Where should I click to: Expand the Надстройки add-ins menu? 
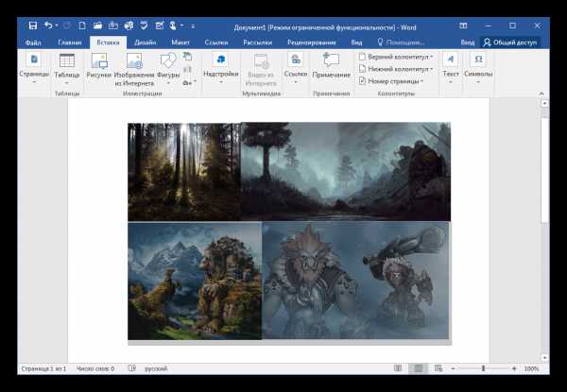220,69
